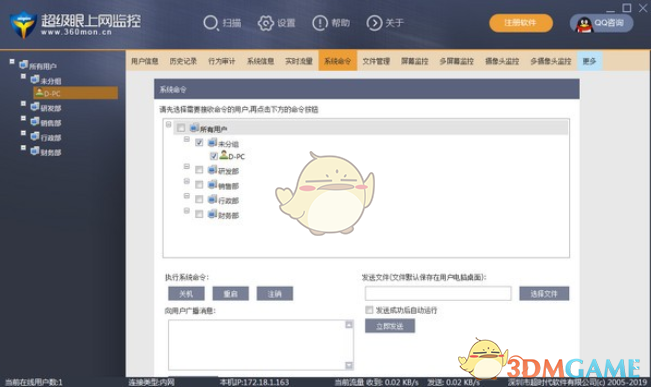Click 销售部 computer icon in command panel tree
The width and height of the screenshot is (651, 387).
point(212,184)
